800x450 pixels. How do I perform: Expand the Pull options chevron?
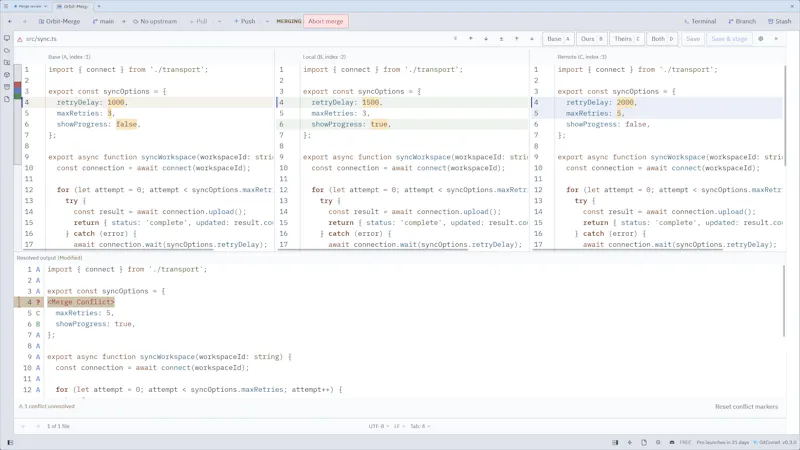(219, 21)
